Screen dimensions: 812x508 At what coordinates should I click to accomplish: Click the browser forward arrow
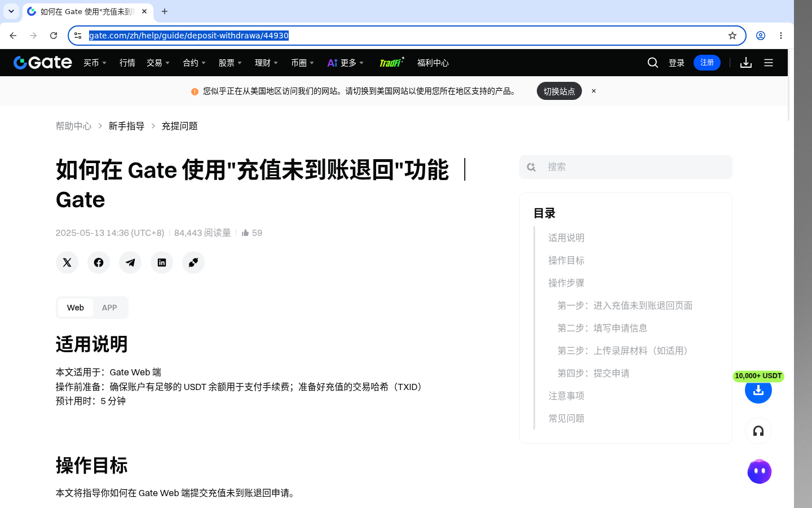tap(33, 36)
